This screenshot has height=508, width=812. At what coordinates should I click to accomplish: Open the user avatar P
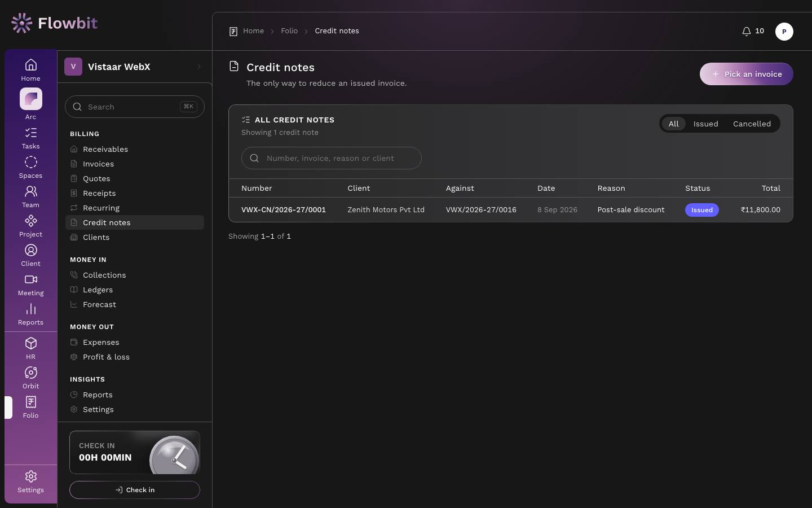pos(784,32)
